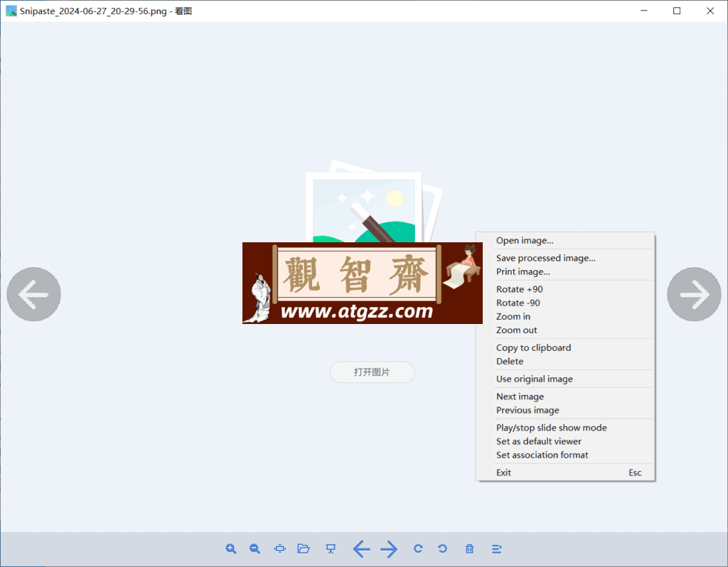Click the zoom in magnifier icon

[x=231, y=549]
